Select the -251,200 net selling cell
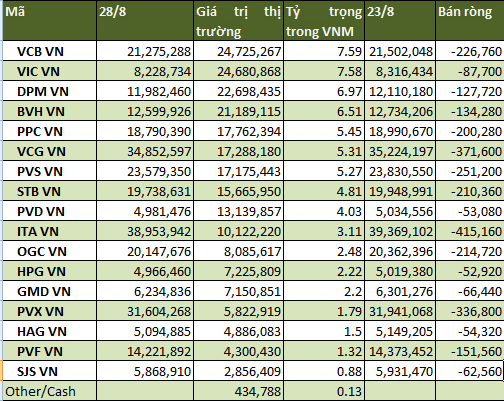This screenshot has width=504, height=401. pyautogui.click(x=469, y=171)
